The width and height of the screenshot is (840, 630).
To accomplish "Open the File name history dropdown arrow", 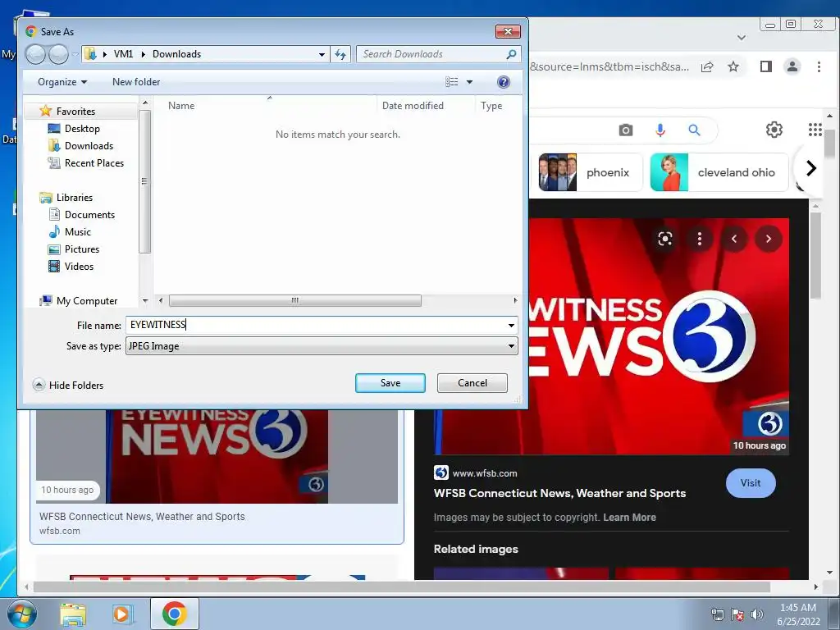I will pos(511,325).
